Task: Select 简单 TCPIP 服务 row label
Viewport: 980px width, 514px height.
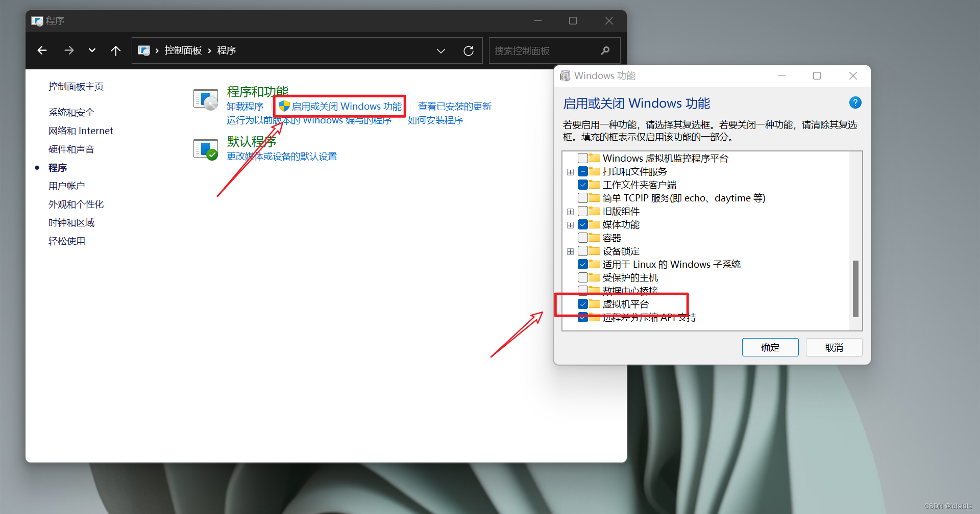Action: coord(684,198)
